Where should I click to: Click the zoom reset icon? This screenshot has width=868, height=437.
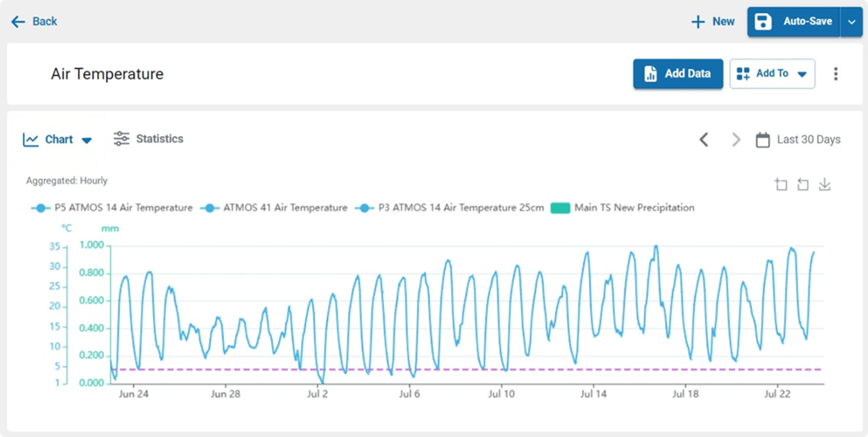point(803,184)
